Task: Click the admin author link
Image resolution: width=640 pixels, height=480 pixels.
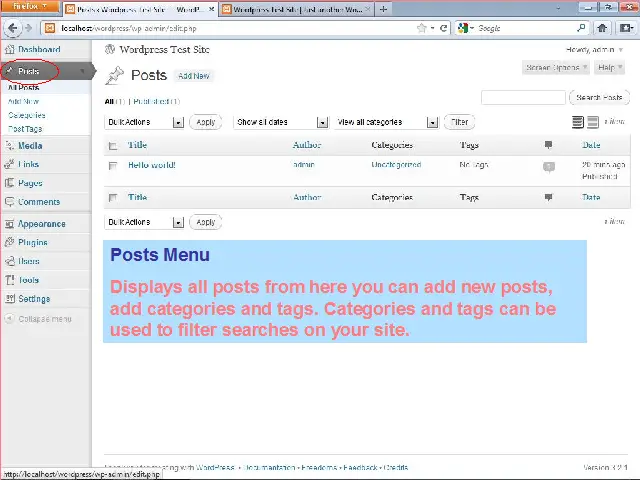Action: coord(304,164)
